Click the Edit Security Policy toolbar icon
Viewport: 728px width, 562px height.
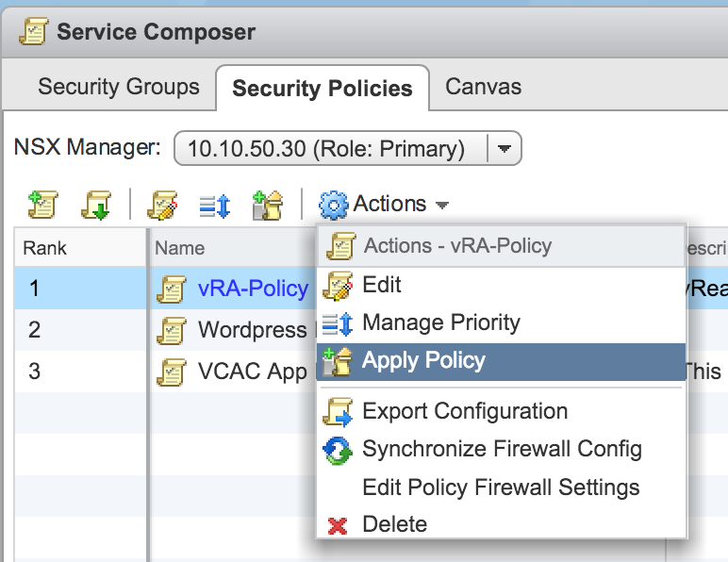pyautogui.click(x=163, y=205)
